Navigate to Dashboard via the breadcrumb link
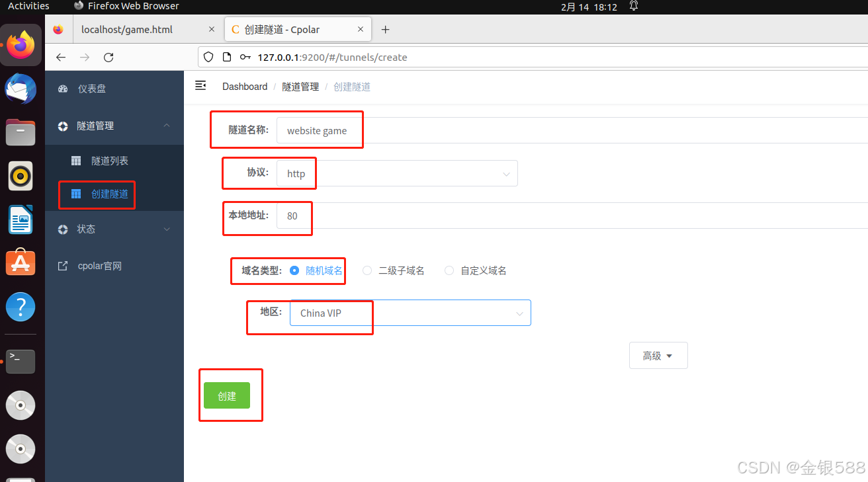The height and width of the screenshot is (482, 868). (244, 86)
